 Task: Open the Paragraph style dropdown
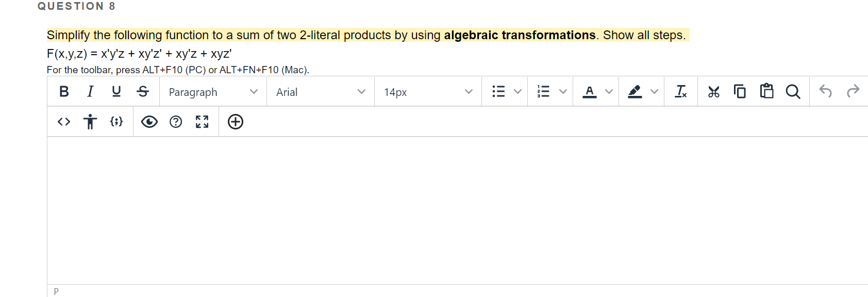213,92
